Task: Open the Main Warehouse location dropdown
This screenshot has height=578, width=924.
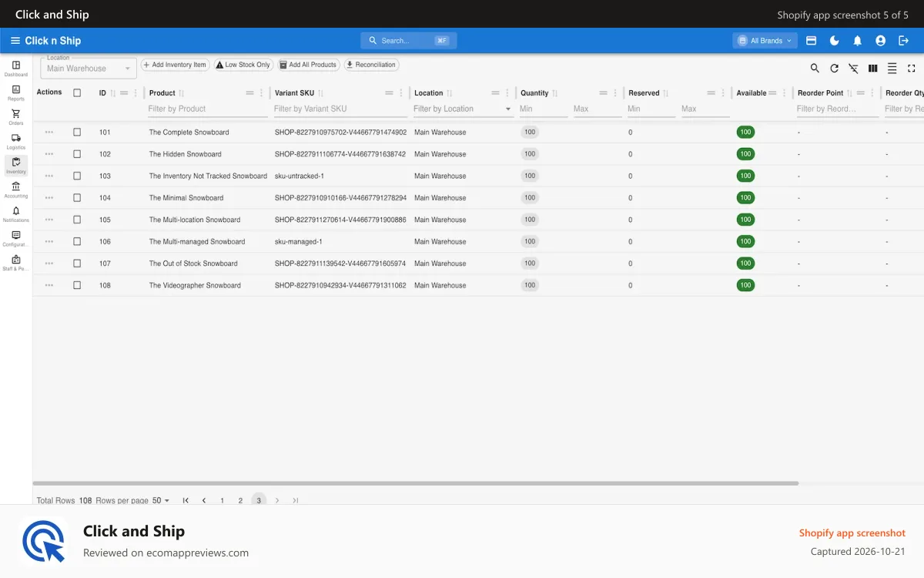Action: [x=89, y=69]
